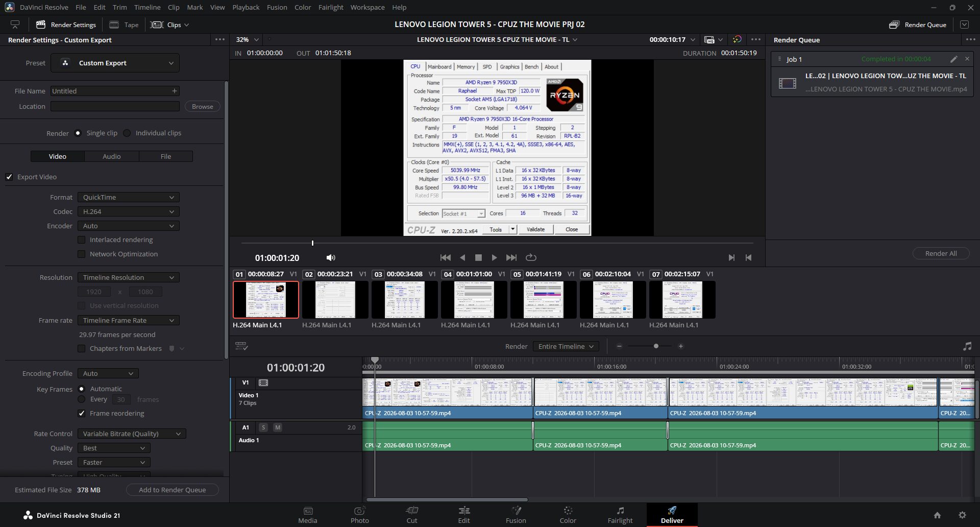Open the Fusion menu

[x=277, y=7]
